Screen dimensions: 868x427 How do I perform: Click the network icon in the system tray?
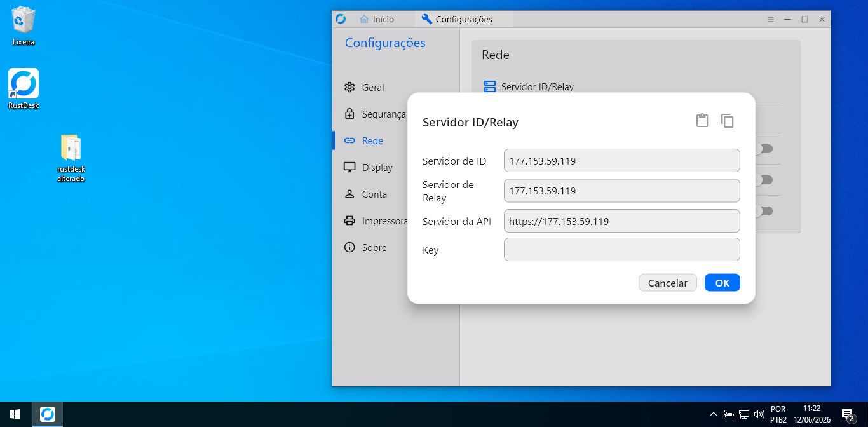tap(744, 414)
